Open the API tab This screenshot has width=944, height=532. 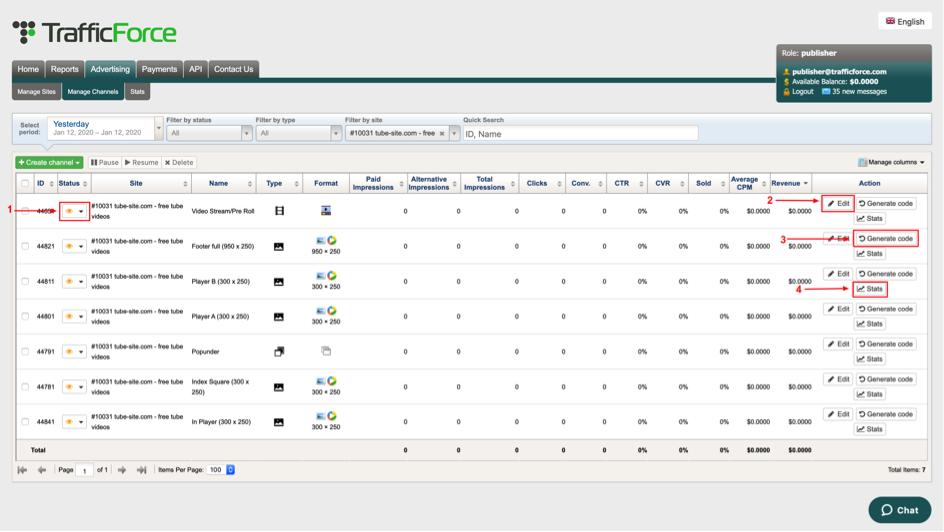click(x=195, y=69)
